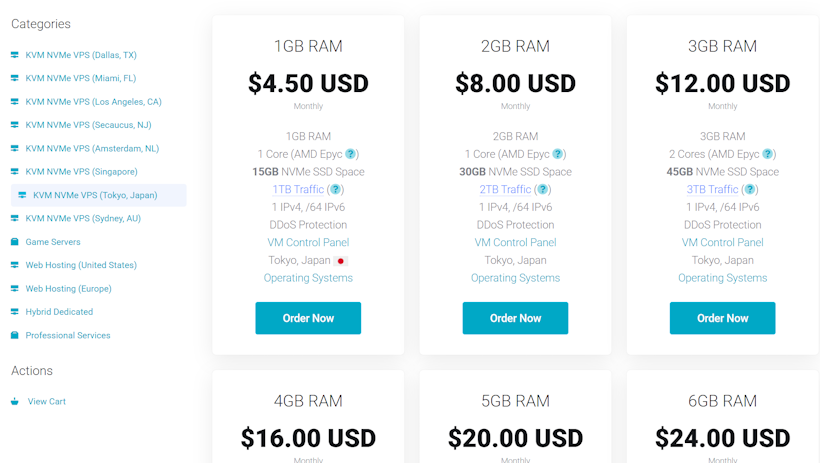Order the 1GB RAM plan

[308, 318]
